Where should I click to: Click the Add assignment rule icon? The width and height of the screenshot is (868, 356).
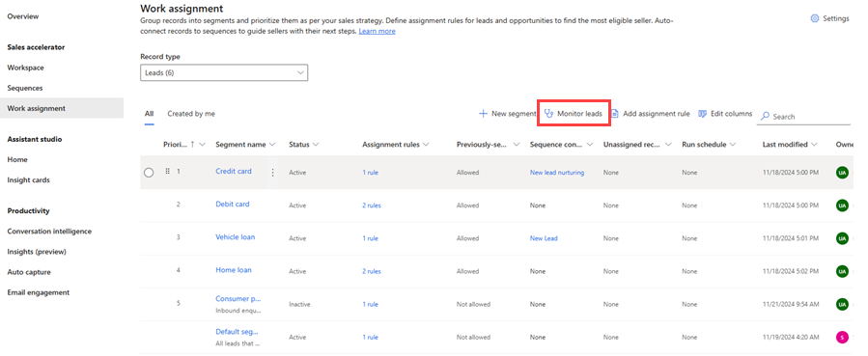(614, 113)
